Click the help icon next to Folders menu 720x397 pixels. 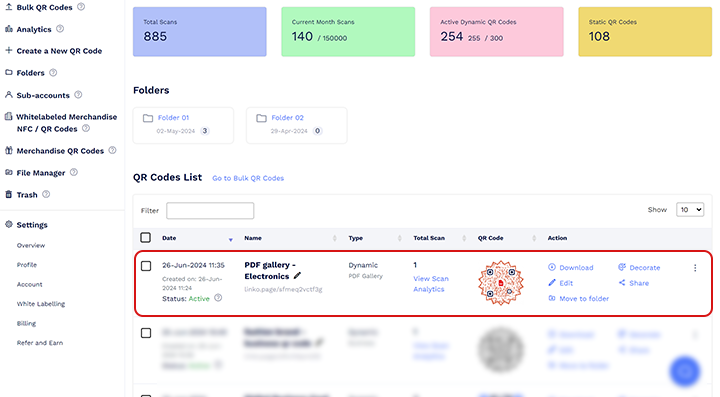(53, 73)
